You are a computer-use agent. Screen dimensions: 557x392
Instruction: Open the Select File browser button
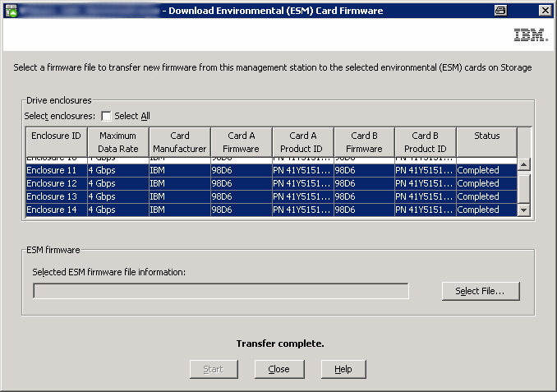click(x=481, y=290)
